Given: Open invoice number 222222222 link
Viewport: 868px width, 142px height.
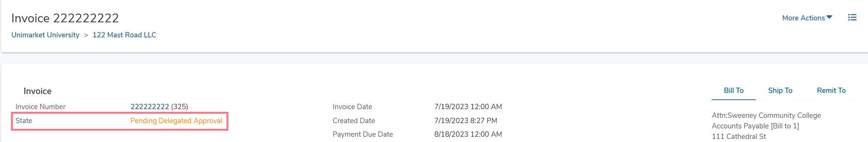Looking at the screenshot, I should click(x=150, y=107).
